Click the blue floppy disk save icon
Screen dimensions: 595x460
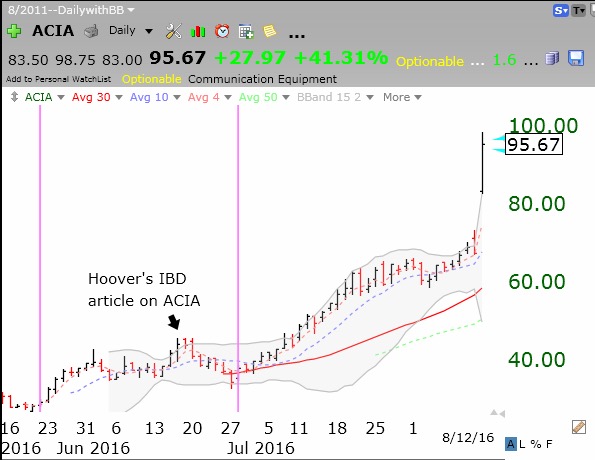[576, 58]
